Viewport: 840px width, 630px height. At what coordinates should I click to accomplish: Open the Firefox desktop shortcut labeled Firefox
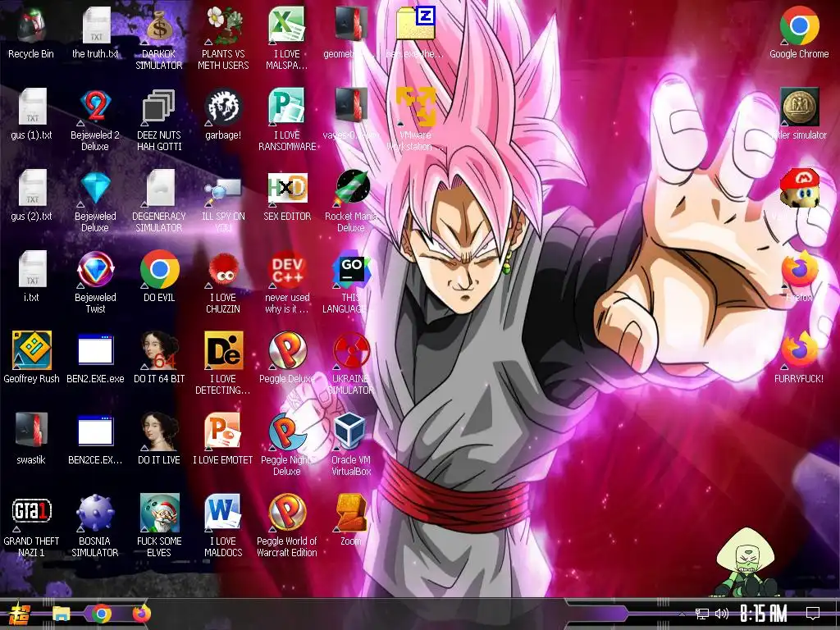[x=799, y=276]
